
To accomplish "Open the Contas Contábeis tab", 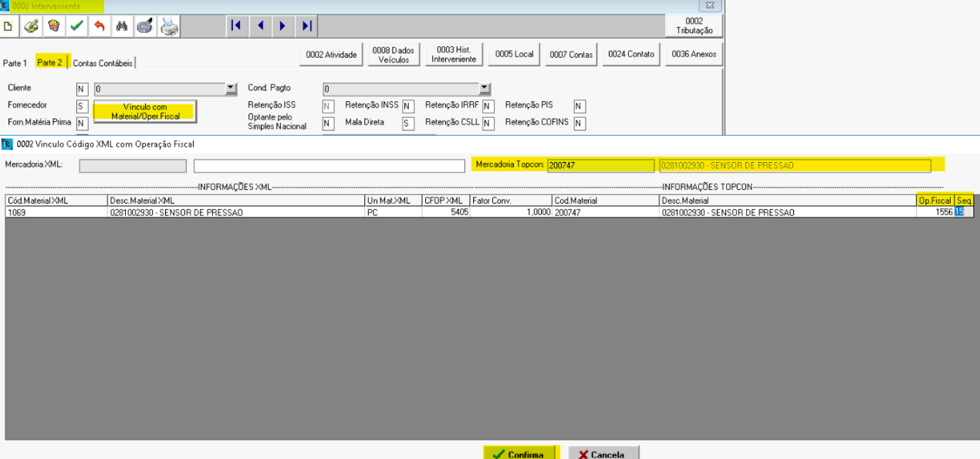I will (103, 62).
